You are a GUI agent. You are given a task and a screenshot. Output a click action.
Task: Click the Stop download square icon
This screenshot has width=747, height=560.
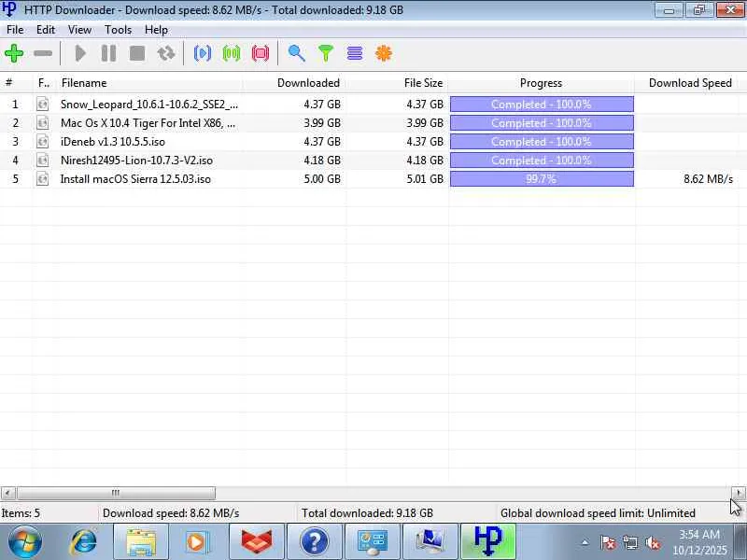(137, 53)
